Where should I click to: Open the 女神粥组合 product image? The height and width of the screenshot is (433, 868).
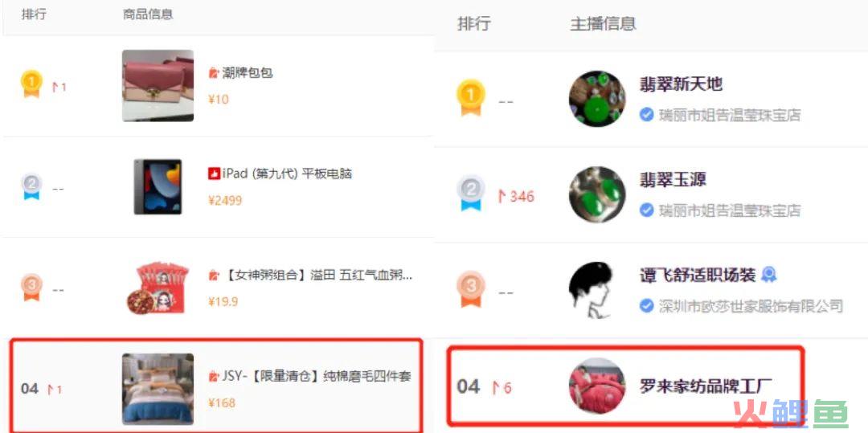point(159,288)
